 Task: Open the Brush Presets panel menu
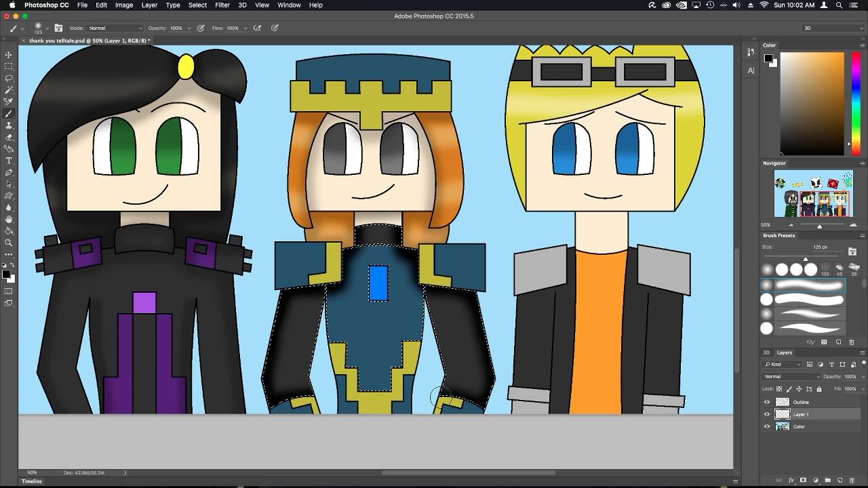point(863,235)
